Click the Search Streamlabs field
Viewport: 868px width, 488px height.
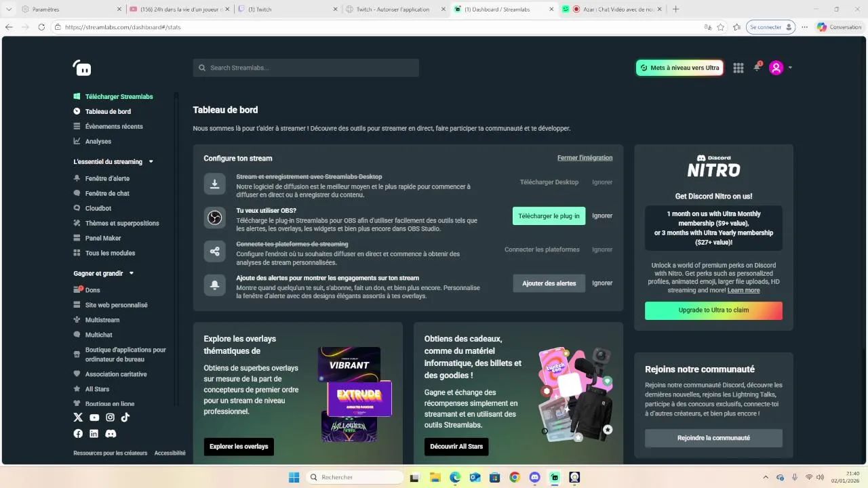coord(306,68)
